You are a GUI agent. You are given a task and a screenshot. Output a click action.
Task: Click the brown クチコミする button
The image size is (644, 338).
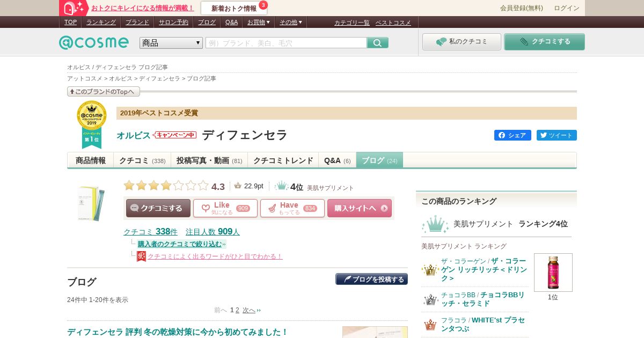click(x=158, y=208)
